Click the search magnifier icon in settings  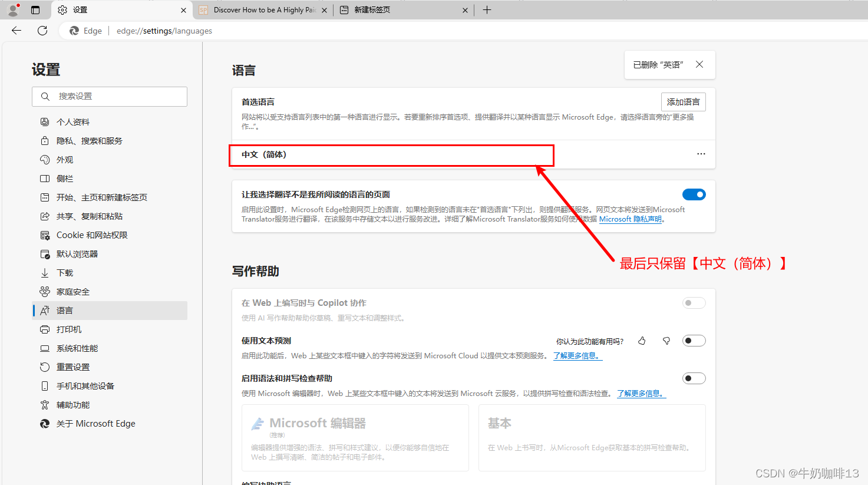pos(45,96)
